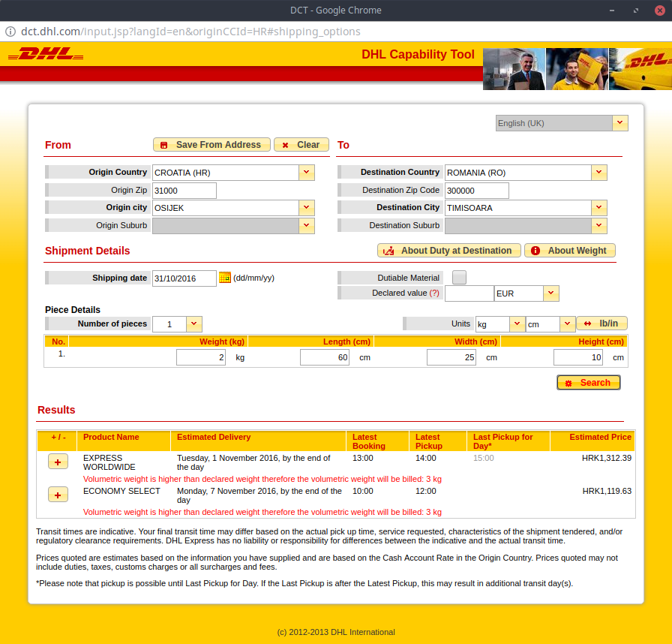The image size is (672, 644).
Task: Open the language dropdown showing English (UK)
Action: [x=620, y=122]
